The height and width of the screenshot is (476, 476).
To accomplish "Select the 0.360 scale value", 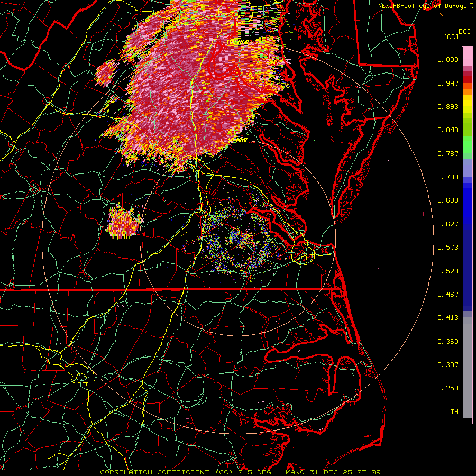I will [x=448, y=342].
